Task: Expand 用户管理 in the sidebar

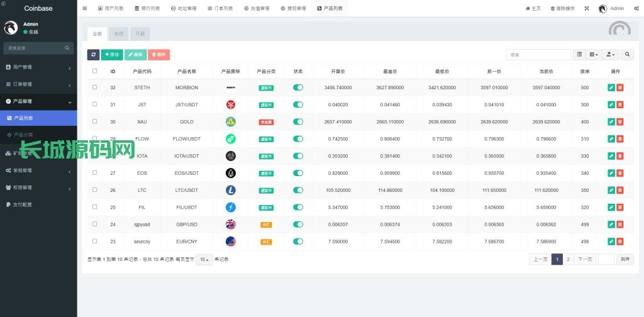Action: (x=38, y=67)
